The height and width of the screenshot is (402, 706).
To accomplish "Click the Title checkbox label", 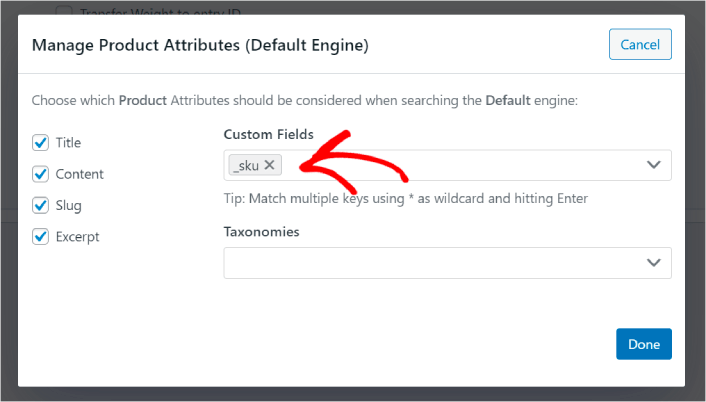I will (x=69, y=143).
